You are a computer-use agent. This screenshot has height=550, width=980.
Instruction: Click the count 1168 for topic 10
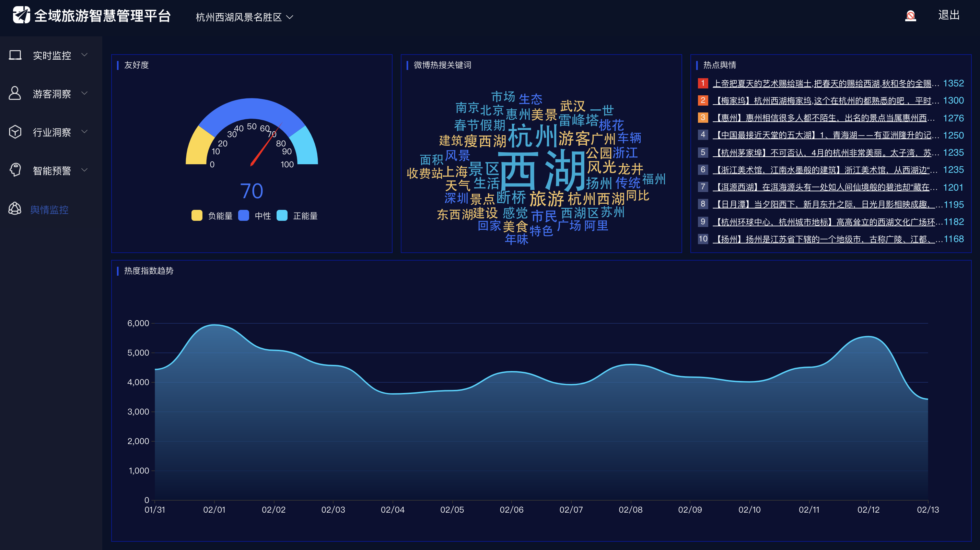click(954, 239)
